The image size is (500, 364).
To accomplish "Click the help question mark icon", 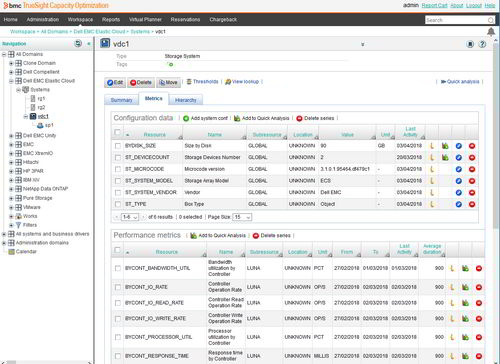I will coord(482,44).
